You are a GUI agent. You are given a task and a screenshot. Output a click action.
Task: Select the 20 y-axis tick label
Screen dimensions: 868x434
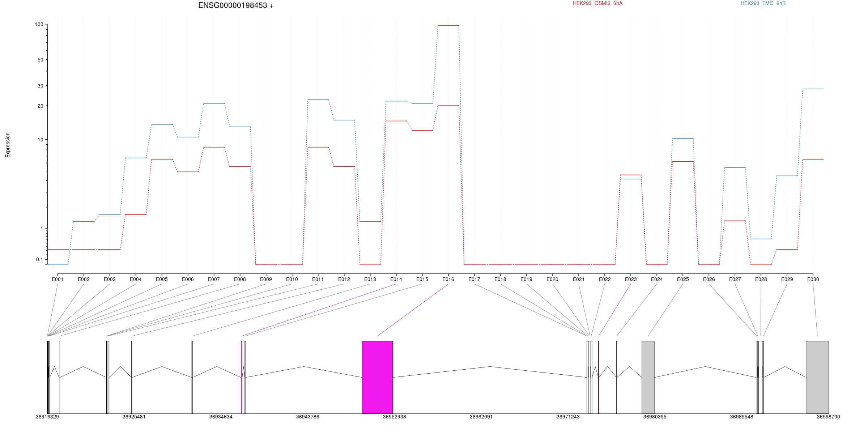tap(41, 106)
